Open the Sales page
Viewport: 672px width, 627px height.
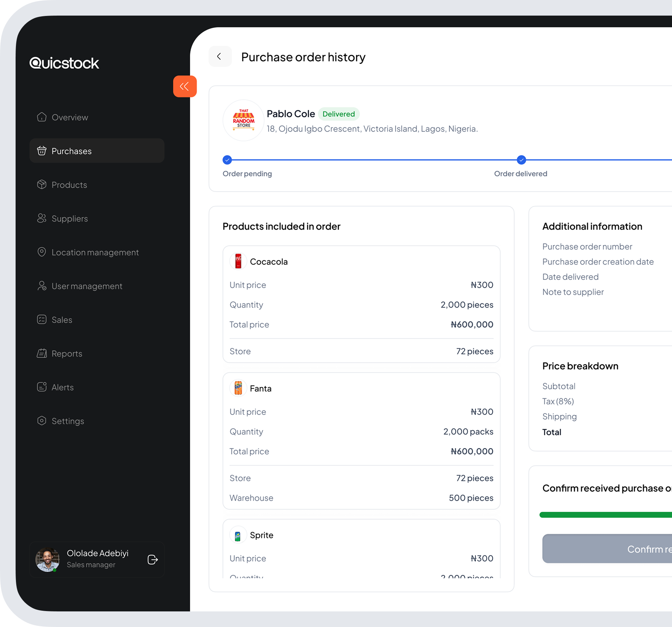tap(97, 320)
